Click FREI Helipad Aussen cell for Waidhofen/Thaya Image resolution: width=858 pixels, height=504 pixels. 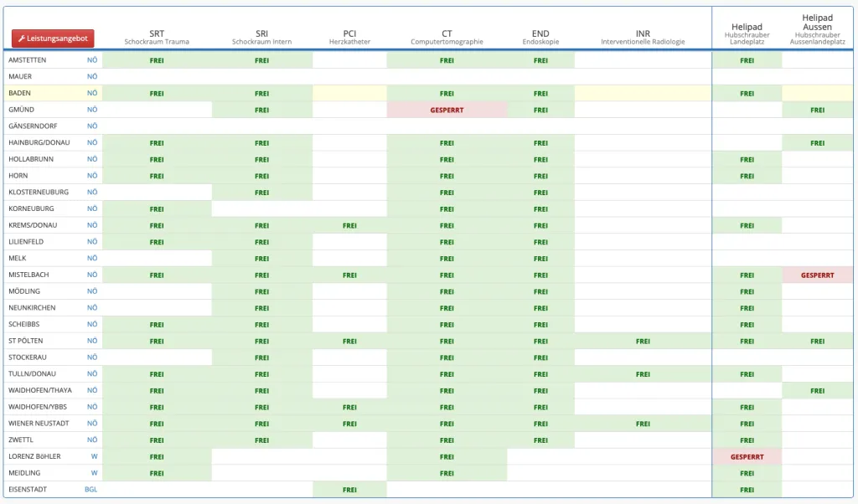[x=817, y=391]
